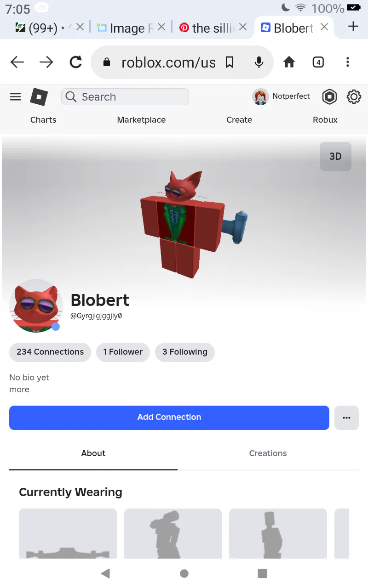
Task: Click the Roblox Search field
Action: (x=125, y=96)
